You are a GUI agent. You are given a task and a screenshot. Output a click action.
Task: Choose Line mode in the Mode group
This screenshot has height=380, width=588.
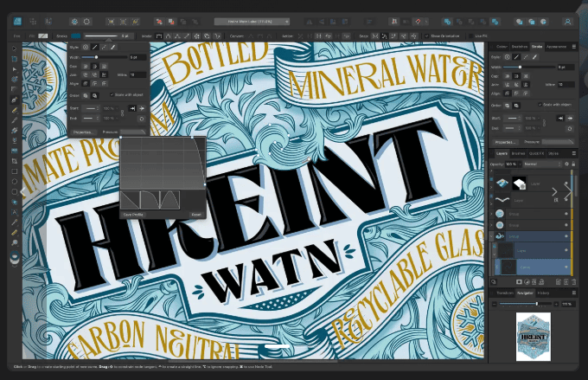pos(187,36)
